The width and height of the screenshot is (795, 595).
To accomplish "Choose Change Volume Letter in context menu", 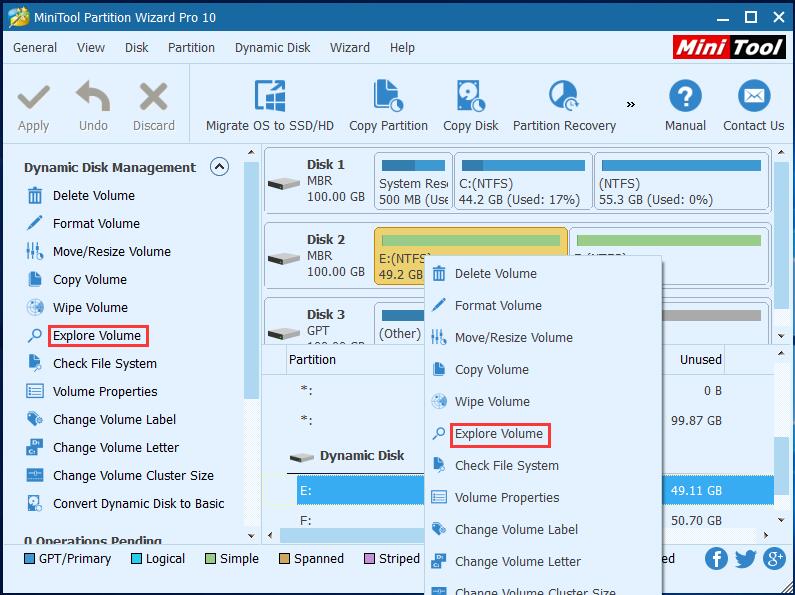I will click(x=543, y=562).
